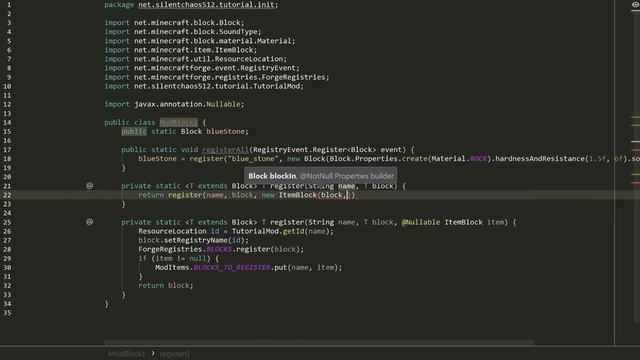Click the horizontal scrollbar under the code
This screenshot has height=360, width=640.
pos(318,342)
